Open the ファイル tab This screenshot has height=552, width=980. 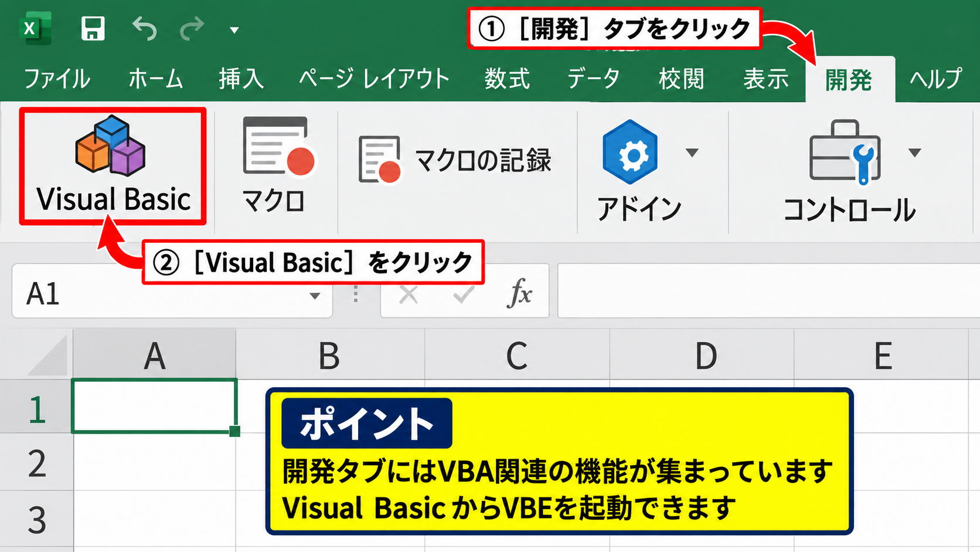(57, 79)
